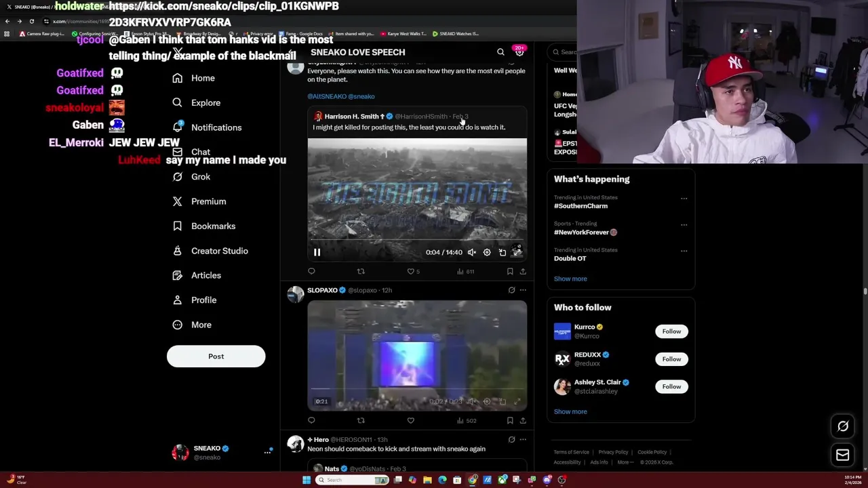The width and height of the screenshot is (868, 488).
Task: Seek the Harrison video progress bar
Action: (x=417, y=240)
